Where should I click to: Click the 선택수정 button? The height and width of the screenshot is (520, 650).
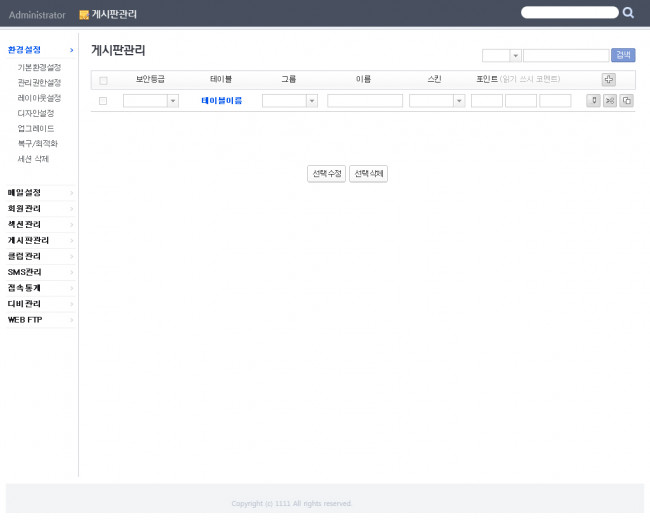326,174
